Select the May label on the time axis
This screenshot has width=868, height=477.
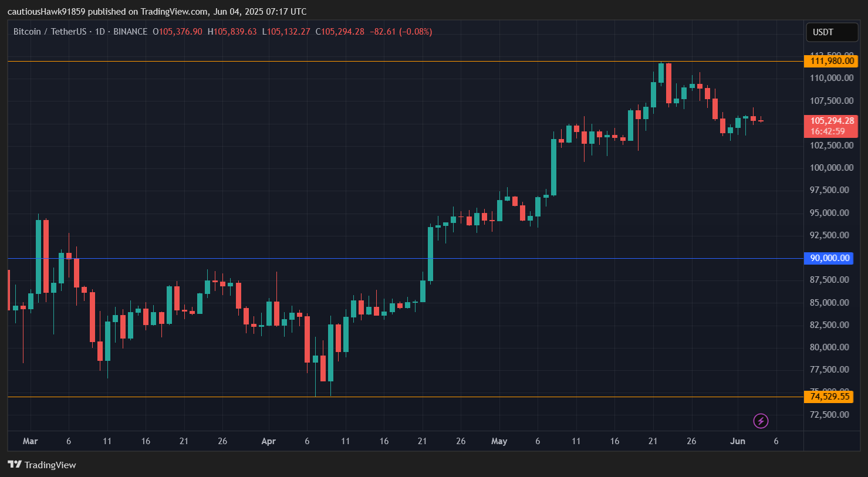[499, 441]
